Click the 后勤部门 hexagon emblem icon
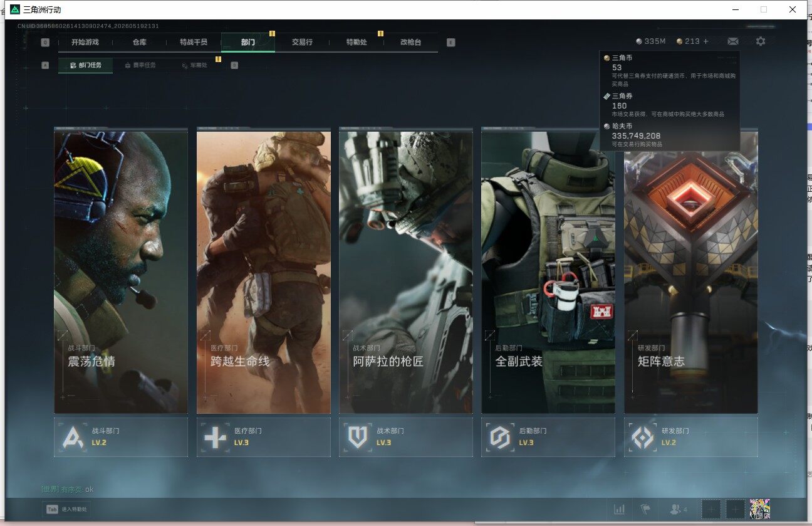Viewport: 812px width, 526px height. (500, 437)
